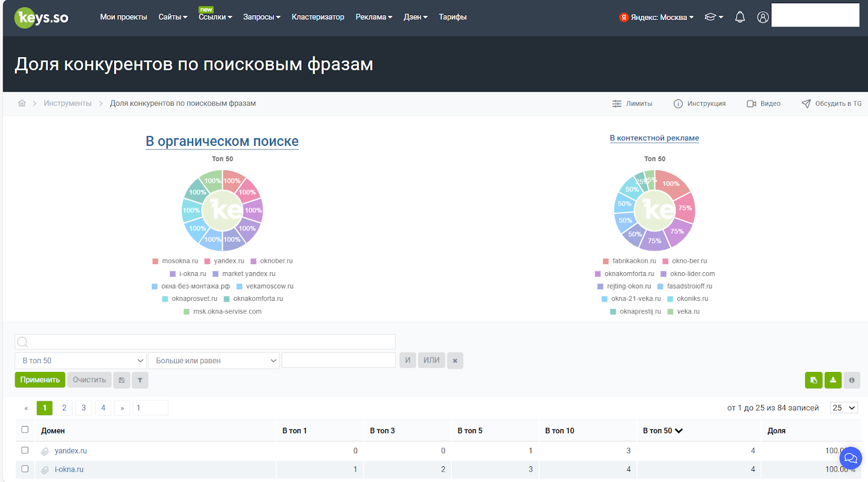
Task: Open Яндекс: Москва region dropdown
Action: (x=656, y=17)
